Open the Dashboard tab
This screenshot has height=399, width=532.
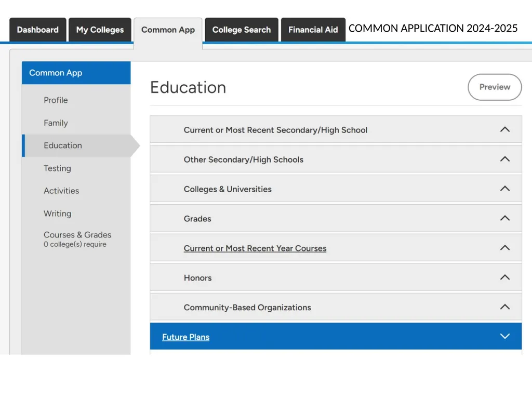coord(37,30)
